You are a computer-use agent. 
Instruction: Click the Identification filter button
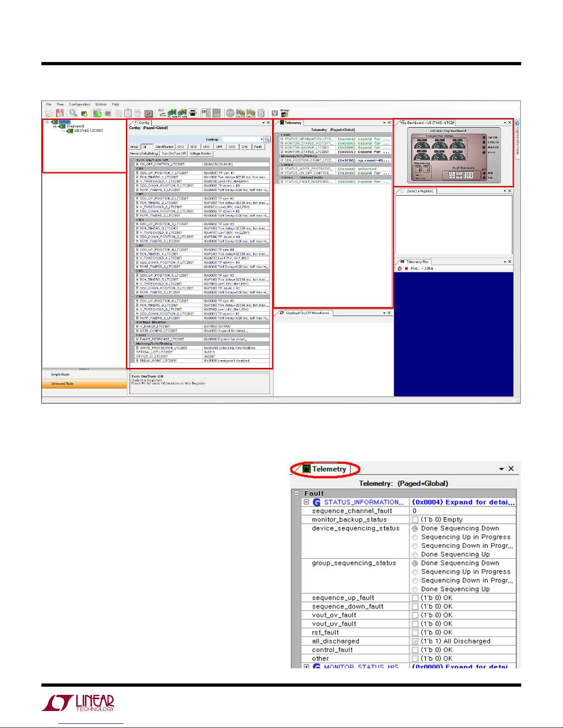click(164, 147)
